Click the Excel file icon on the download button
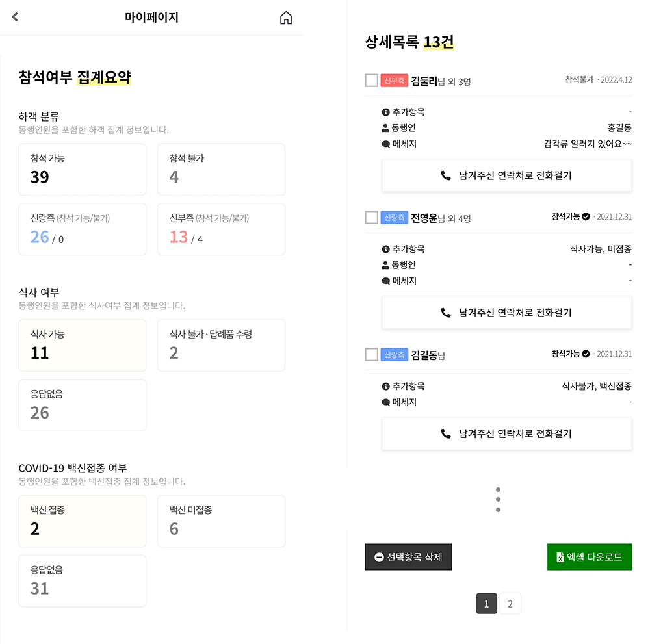 click(x=560, y=557)
